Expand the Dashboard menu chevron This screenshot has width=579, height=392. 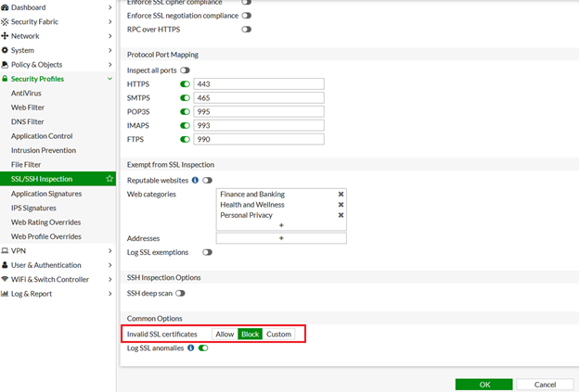coord(110,7)
